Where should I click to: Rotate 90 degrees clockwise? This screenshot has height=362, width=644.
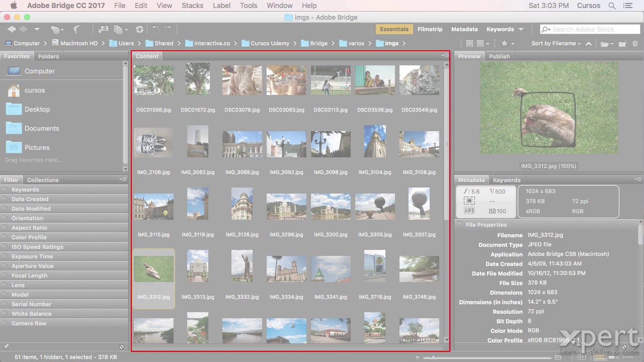point(168,30)
